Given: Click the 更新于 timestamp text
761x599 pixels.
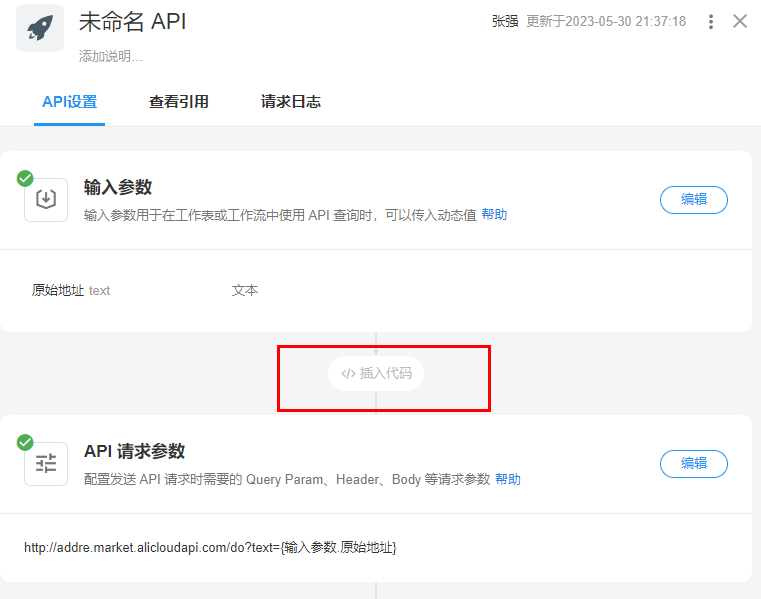Looking at the screenshot, I should (606, 21).
